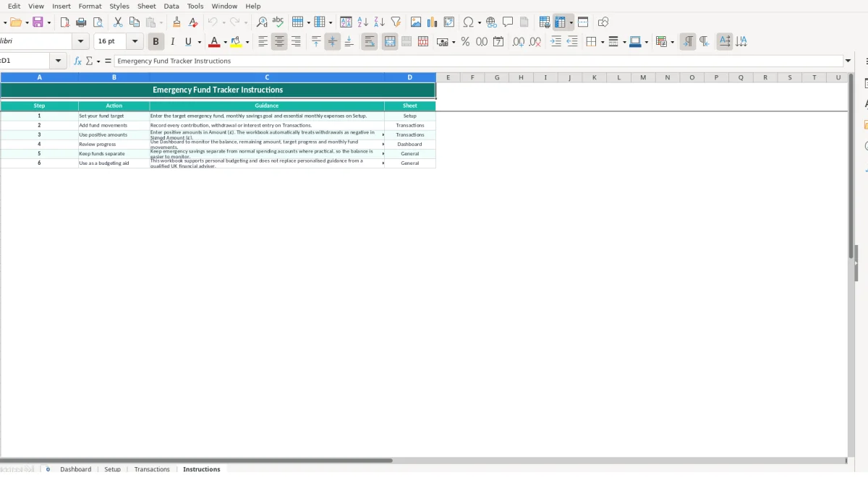This screenshot has height=488, width=868.
Task: Toggle Underline formatting
Action: [189, 42]
